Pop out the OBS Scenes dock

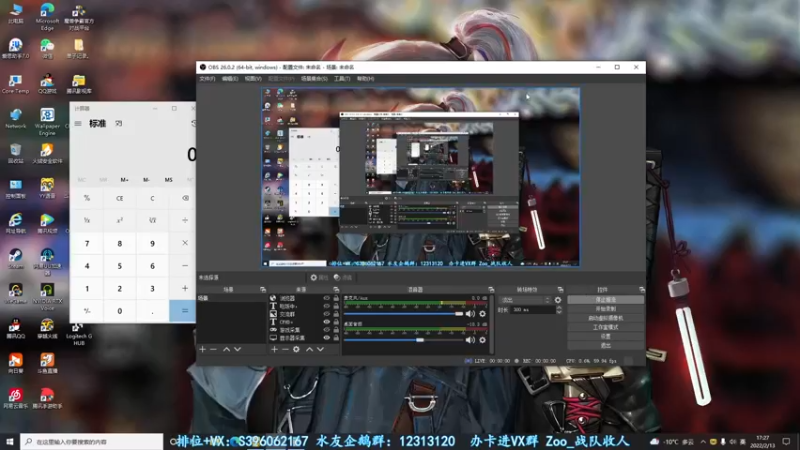coord(263,289)
